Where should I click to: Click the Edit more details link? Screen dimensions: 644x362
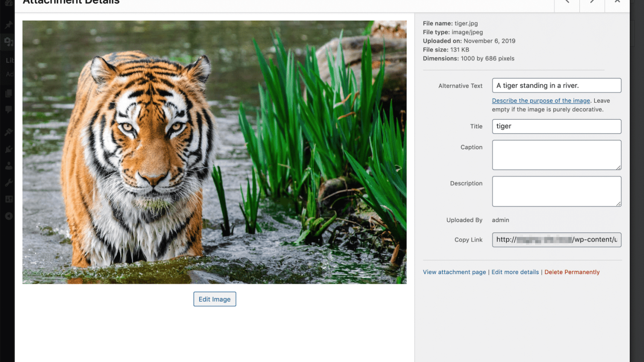pyautogui.click(x=515, y=272)
